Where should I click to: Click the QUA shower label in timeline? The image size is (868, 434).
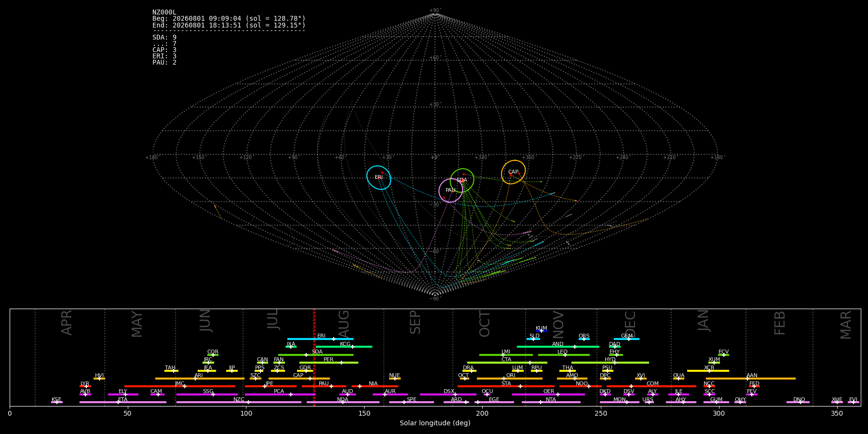click(x=679, y=376)
